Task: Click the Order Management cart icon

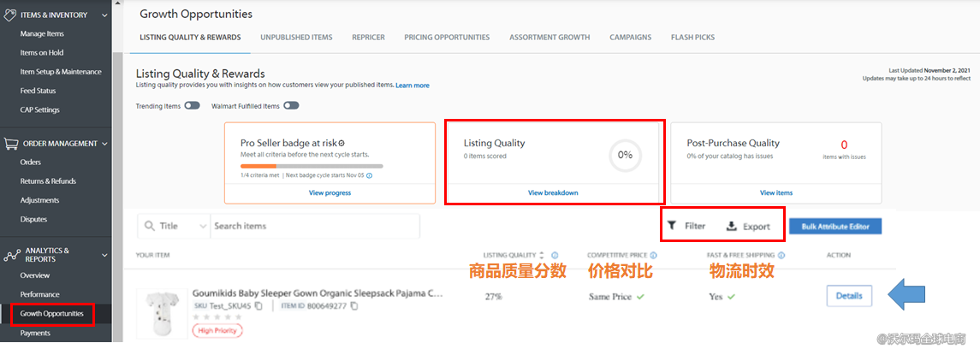Action: pyautogui.click(x=10, y=143)
